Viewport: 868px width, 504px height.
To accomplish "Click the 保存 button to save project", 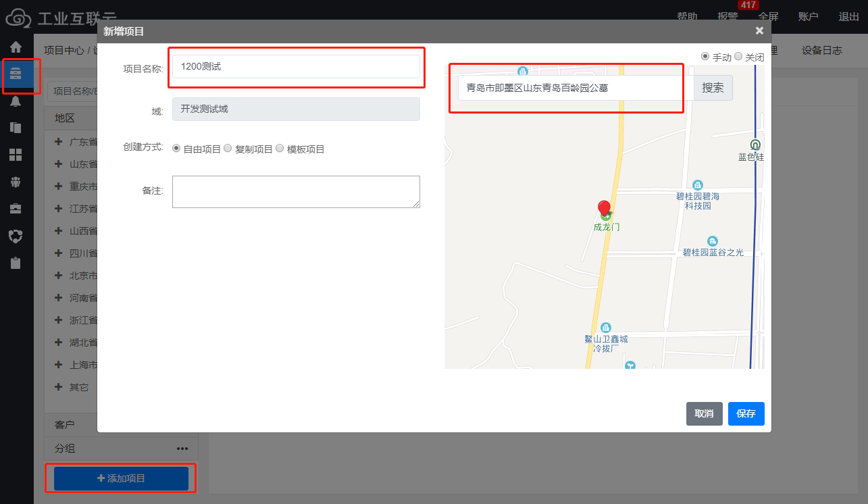I will tap(746, 413).
